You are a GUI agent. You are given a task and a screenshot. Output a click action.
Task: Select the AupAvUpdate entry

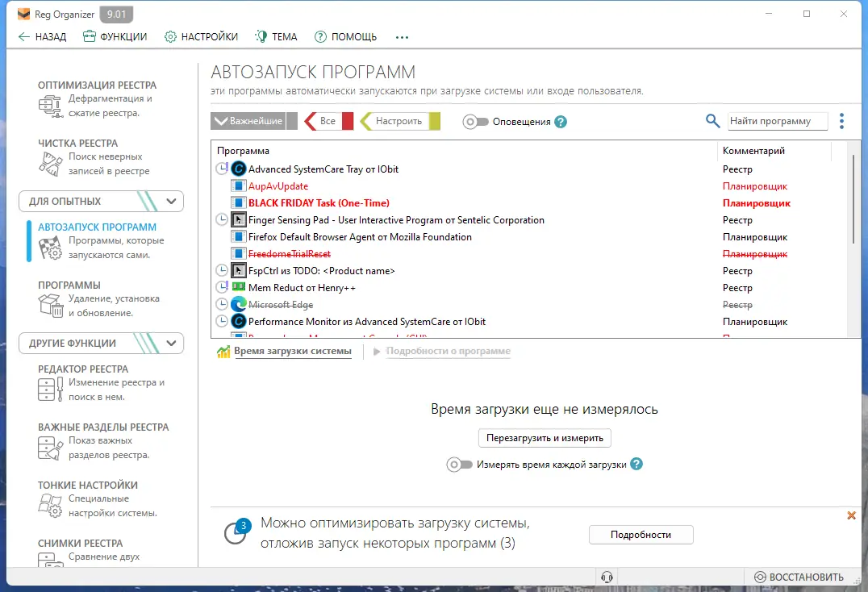tap(278, 186)
